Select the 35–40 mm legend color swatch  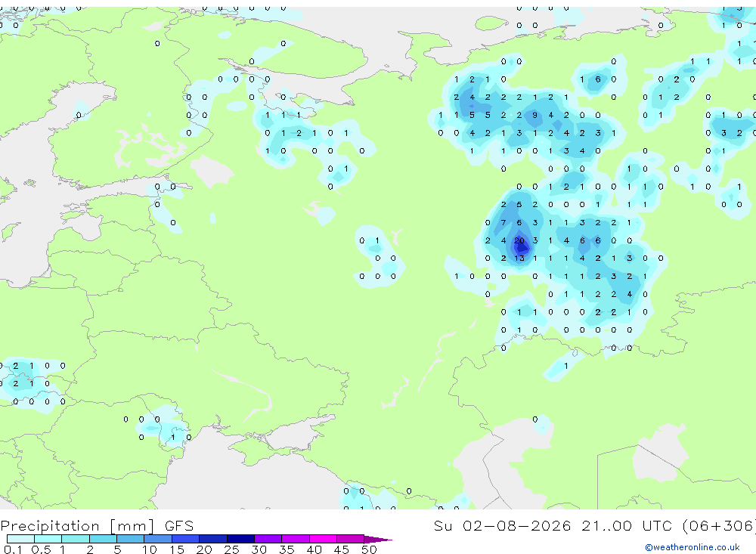296,539
